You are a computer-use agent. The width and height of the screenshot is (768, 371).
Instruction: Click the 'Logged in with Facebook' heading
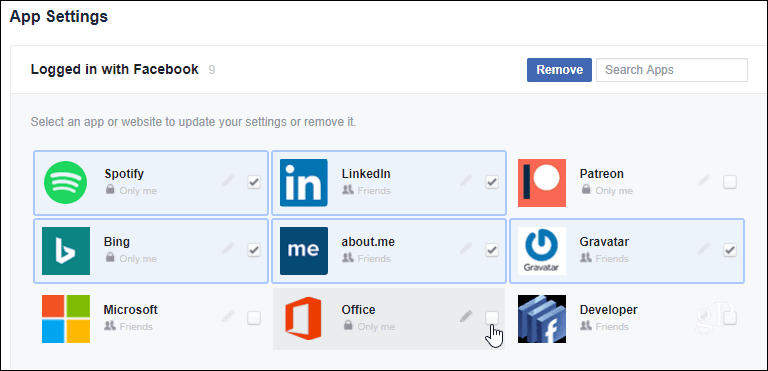pos(115,70)
